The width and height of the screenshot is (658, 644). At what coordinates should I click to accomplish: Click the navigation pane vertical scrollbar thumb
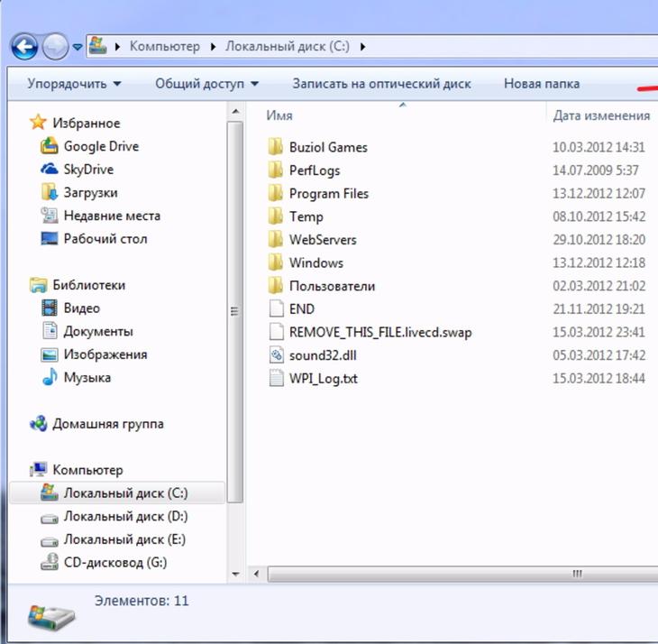235,311
